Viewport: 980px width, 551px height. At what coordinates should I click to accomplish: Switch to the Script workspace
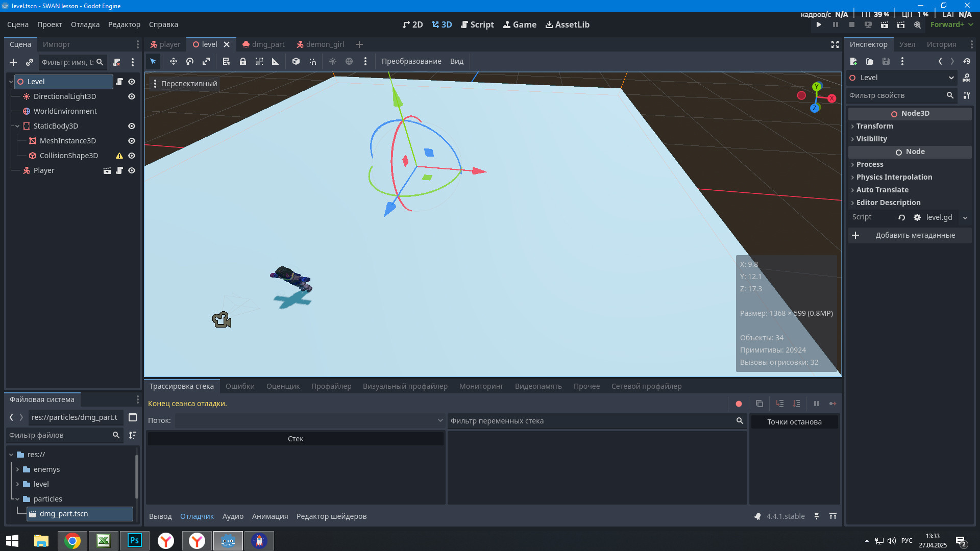(x=477, y=24)
